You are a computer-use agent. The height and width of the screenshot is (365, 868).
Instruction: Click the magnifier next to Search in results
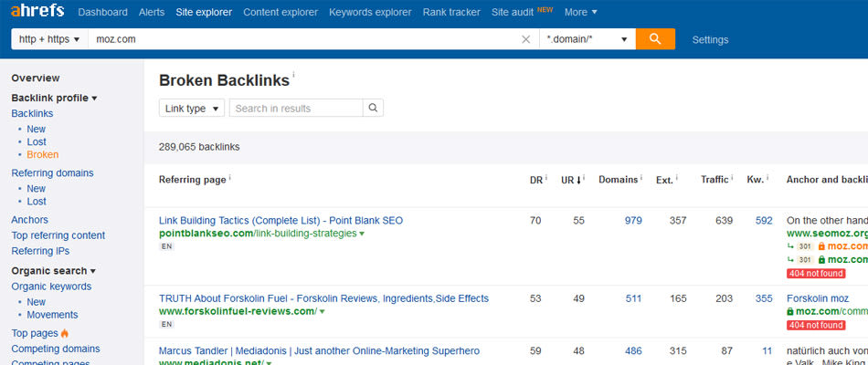coord(373,108)
